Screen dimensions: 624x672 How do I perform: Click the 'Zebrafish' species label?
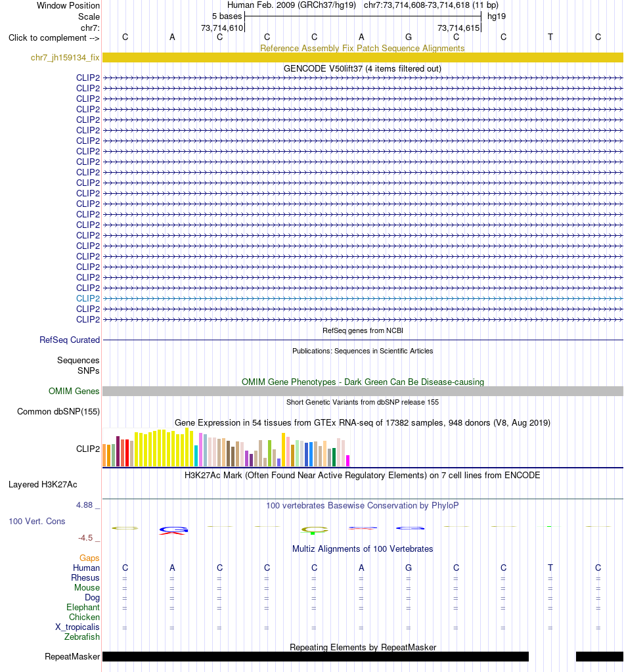(82, 637)
